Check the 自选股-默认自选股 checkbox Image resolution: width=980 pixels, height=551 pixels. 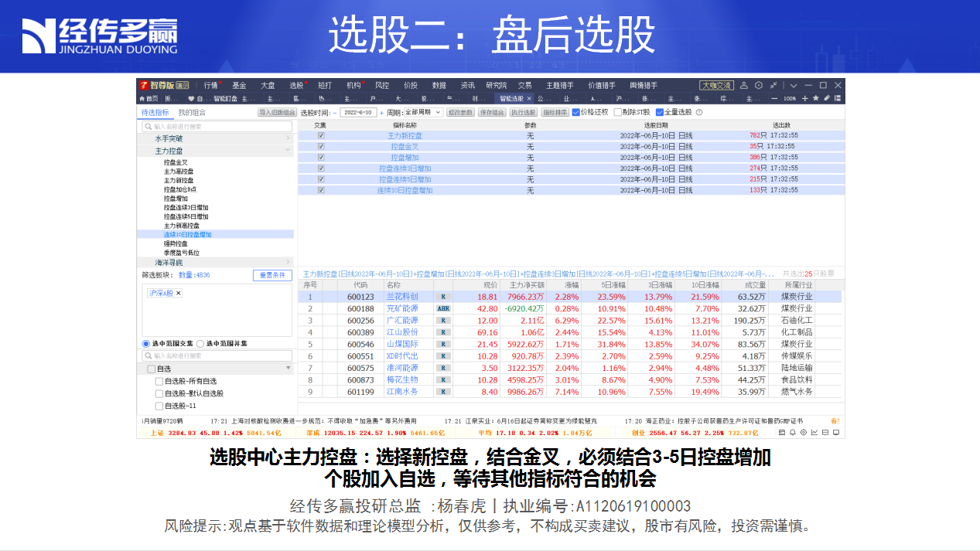click(159, 393)
